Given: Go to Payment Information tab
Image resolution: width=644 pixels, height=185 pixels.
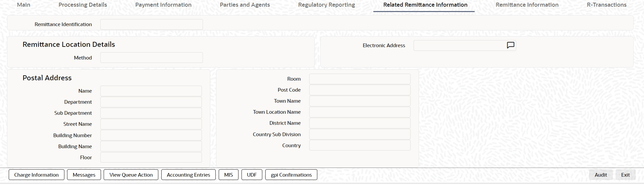Looking at the screenshot, I should (163, 5).
